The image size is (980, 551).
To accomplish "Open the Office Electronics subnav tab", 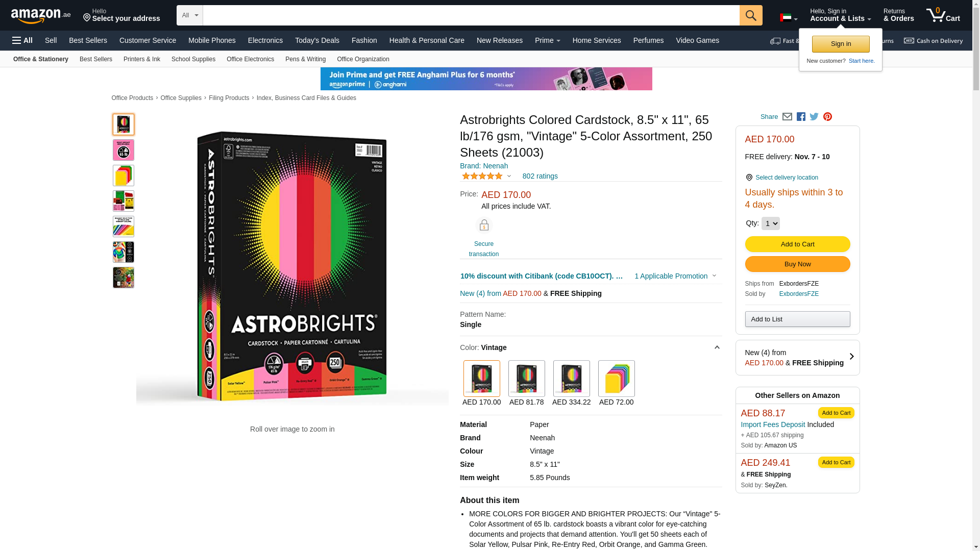I will click(x=250, y=59).
